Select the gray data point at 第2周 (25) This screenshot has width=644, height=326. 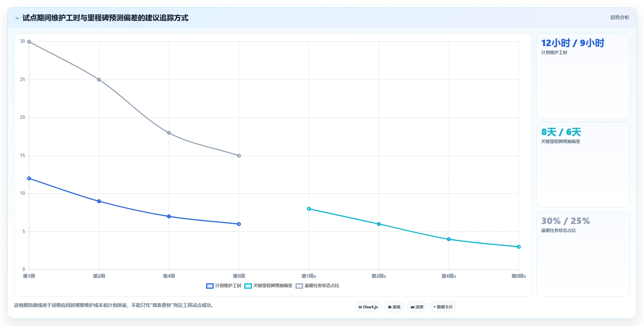tap(99, 80)
